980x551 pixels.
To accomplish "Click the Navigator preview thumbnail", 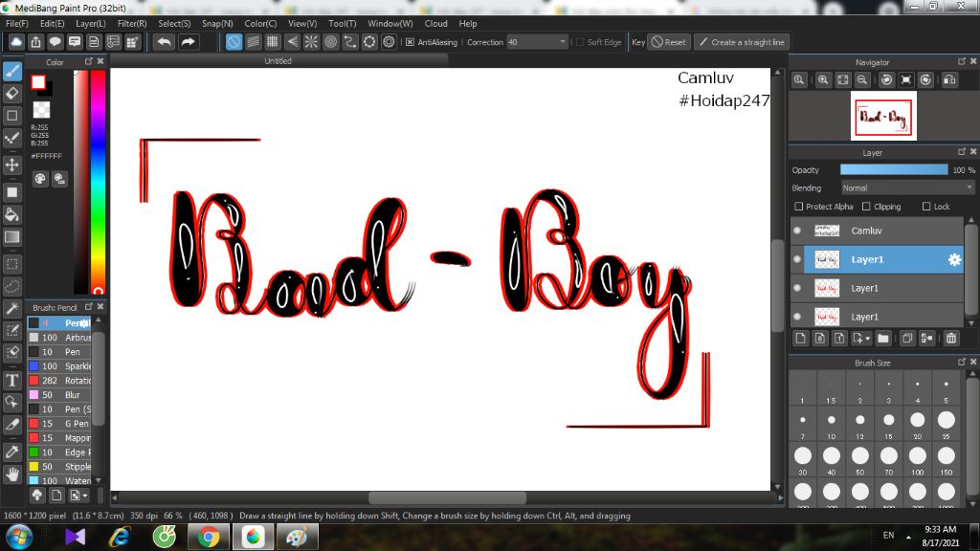I will pyautogui.click(x=883, y=116).
